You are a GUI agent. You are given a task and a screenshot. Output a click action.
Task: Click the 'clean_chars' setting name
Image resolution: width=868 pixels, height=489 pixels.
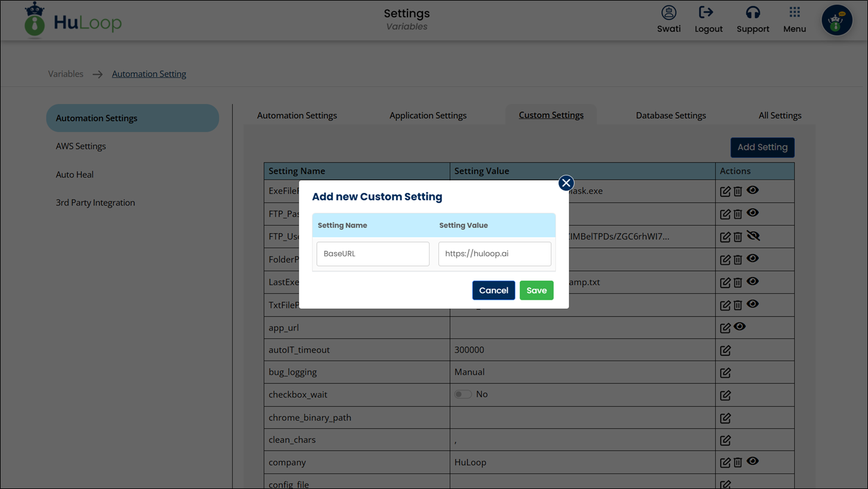[292, 439]
